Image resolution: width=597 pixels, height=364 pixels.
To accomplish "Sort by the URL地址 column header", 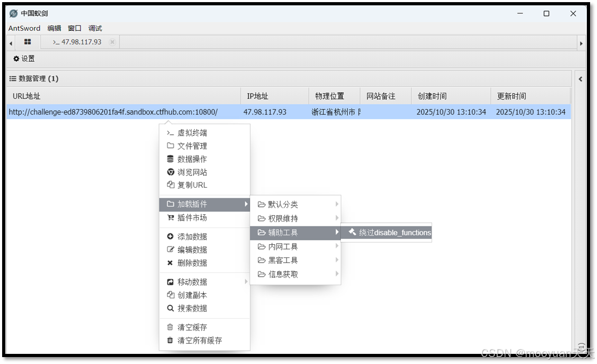I will coord(124,96).
